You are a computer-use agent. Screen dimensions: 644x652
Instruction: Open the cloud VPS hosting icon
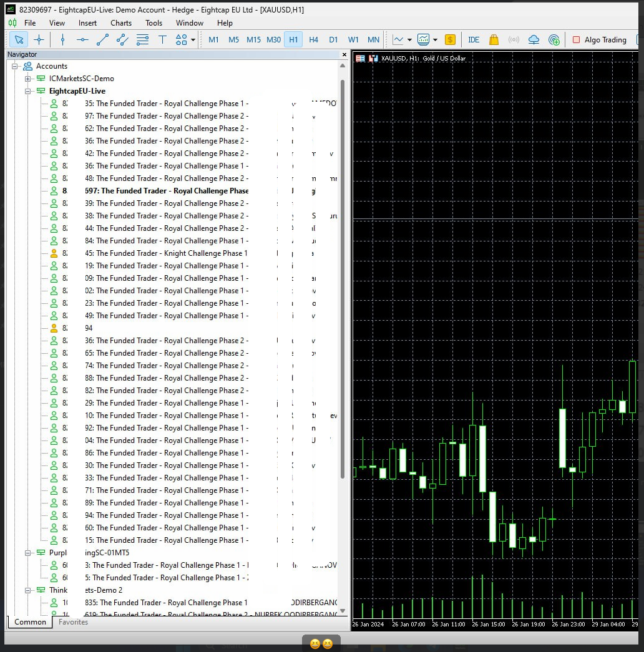tap(534, 40)
